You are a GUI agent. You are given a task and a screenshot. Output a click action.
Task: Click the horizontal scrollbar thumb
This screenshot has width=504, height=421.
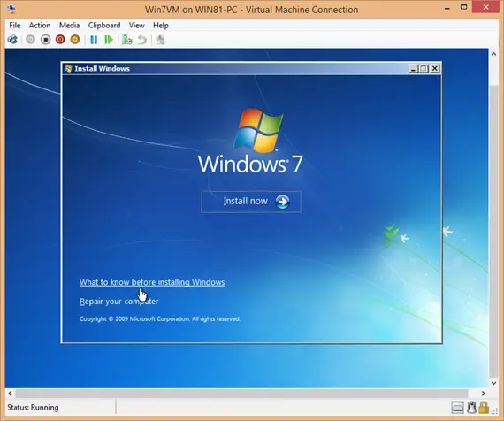(x=241, y=393)
